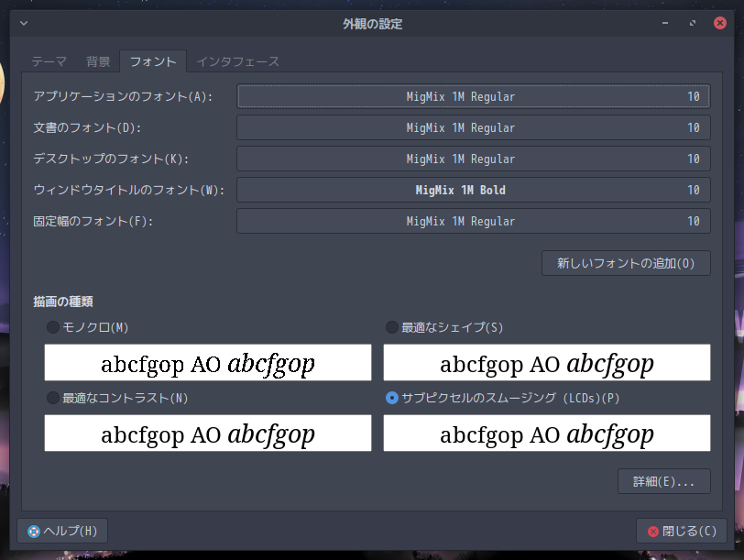Open window title font MigMix 1M Bold

pyautogui.click(x=474, y=190)
